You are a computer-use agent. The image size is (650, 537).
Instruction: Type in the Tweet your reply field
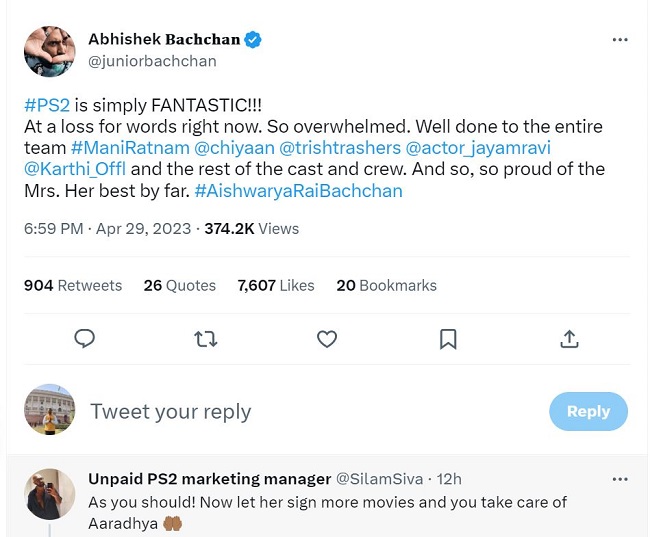pyautogui.click(x=300, y=411)
